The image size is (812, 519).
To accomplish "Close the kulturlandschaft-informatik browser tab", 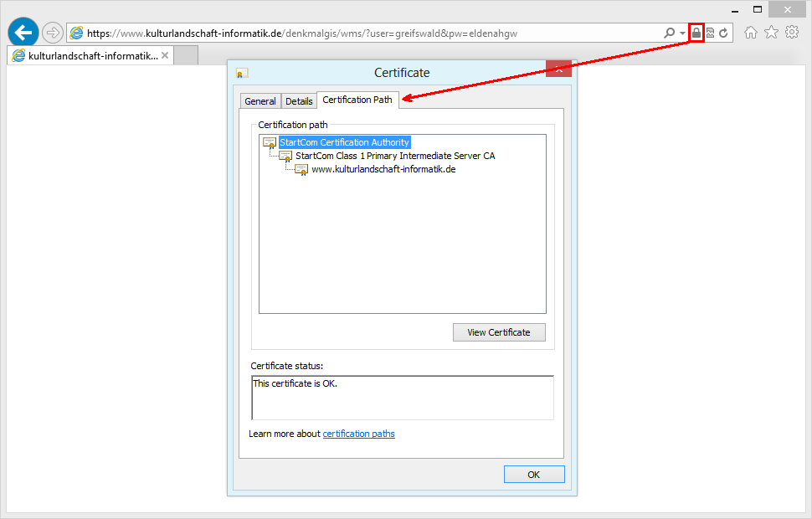I will (x=165, y=54).
